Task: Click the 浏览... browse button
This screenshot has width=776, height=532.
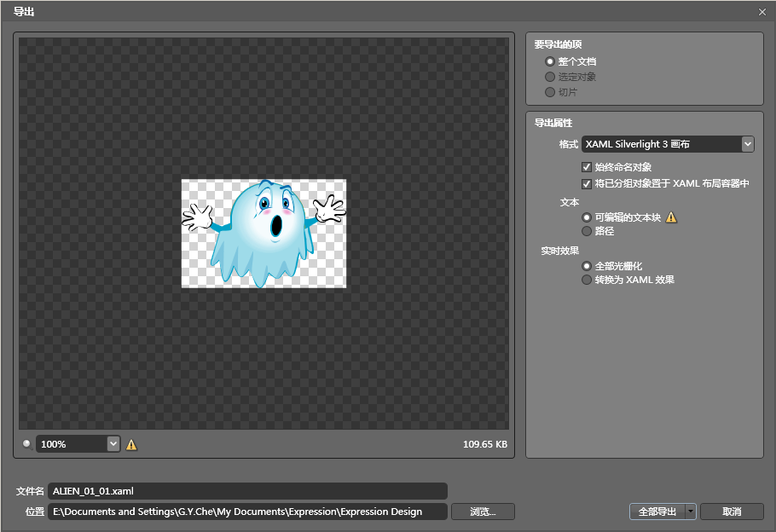Action: (x=483, y=512)
